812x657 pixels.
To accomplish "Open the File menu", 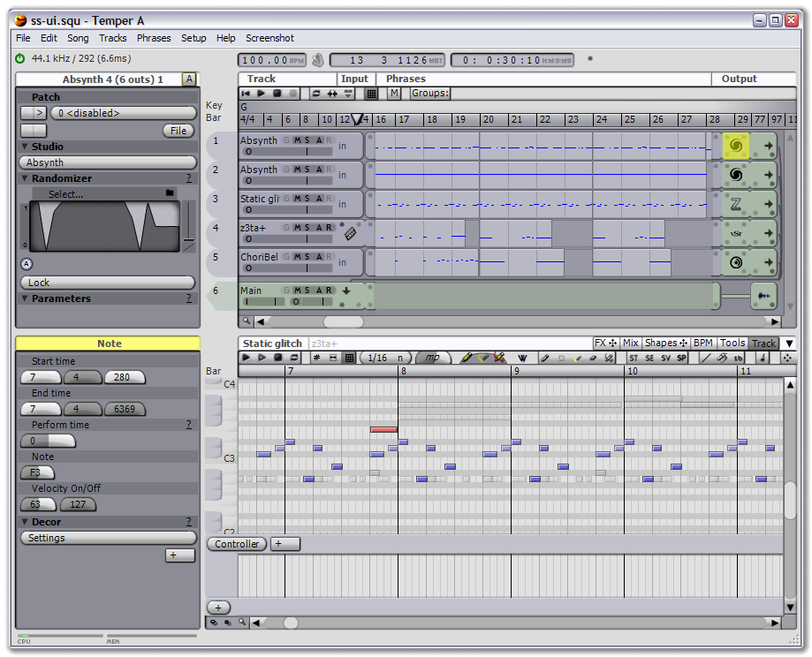I will [x=23, y=38].
